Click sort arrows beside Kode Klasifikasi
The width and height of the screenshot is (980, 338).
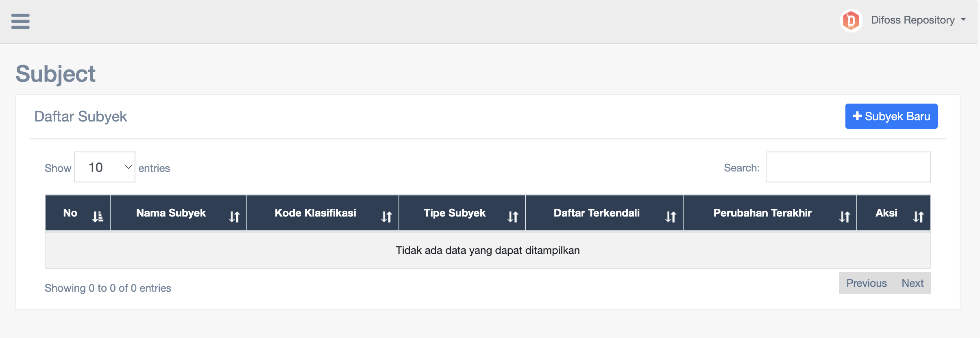tap(386, 217)
